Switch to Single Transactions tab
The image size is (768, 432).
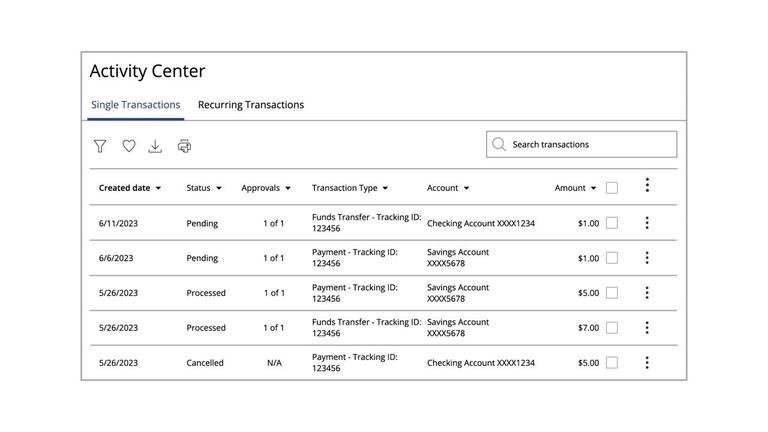(136, 105)
